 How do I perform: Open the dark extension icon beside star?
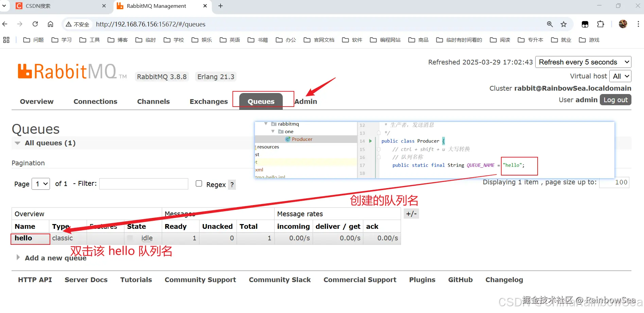tap(585, 24)
